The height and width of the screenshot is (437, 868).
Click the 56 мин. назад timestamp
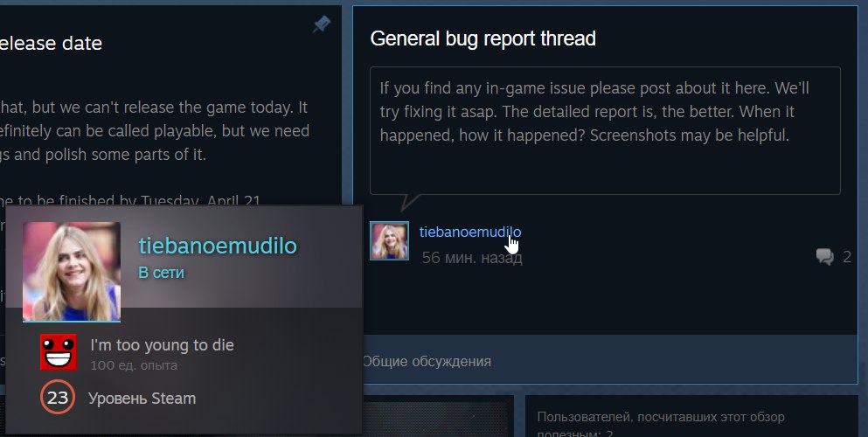coord(472,257)
